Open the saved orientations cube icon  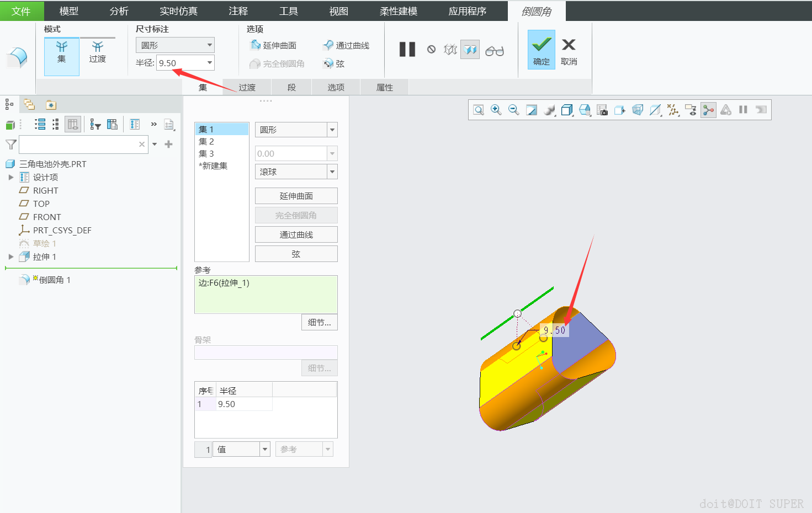point(585,110)
